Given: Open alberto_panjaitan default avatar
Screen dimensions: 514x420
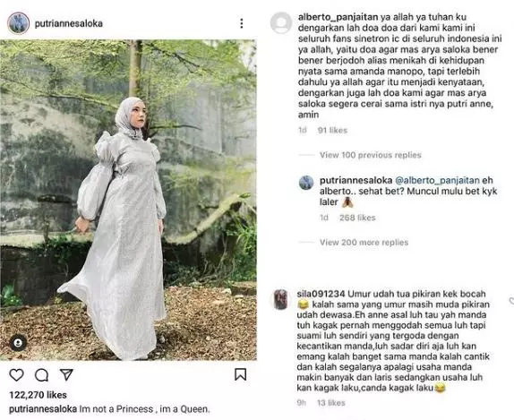Looking at the screenshot, I should (x=281, y=23).
